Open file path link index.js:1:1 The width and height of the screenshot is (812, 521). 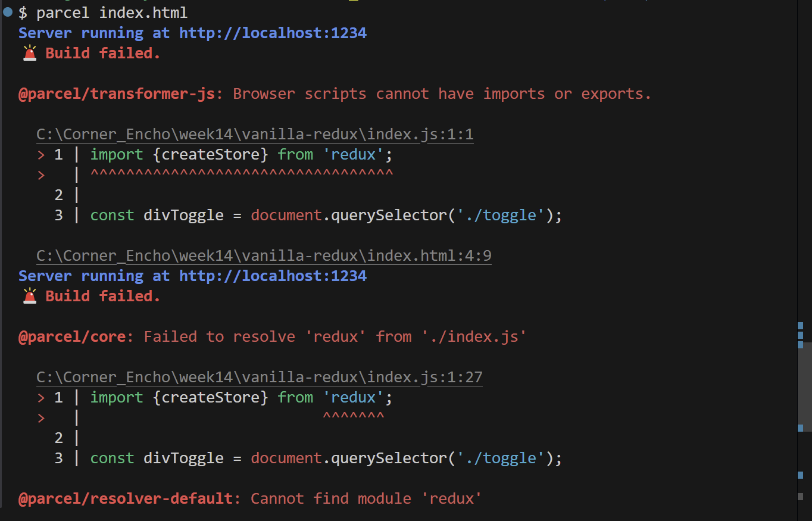(255, 135)
